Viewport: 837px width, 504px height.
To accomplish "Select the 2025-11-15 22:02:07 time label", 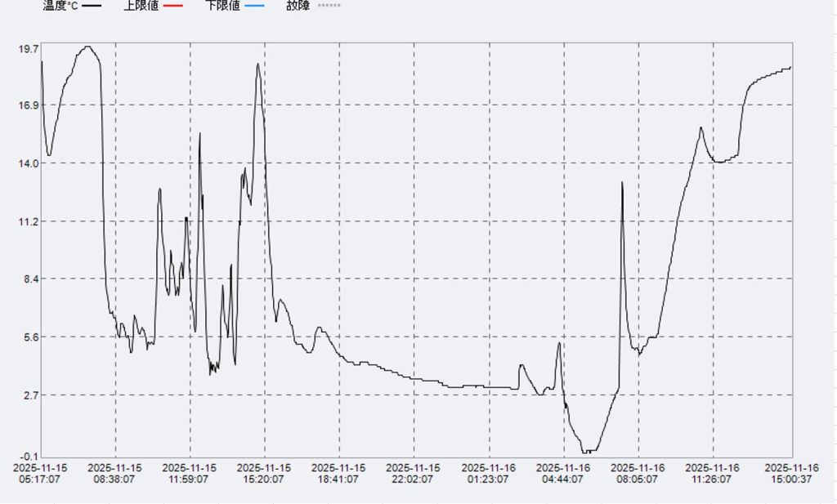I will coord(413,474).
